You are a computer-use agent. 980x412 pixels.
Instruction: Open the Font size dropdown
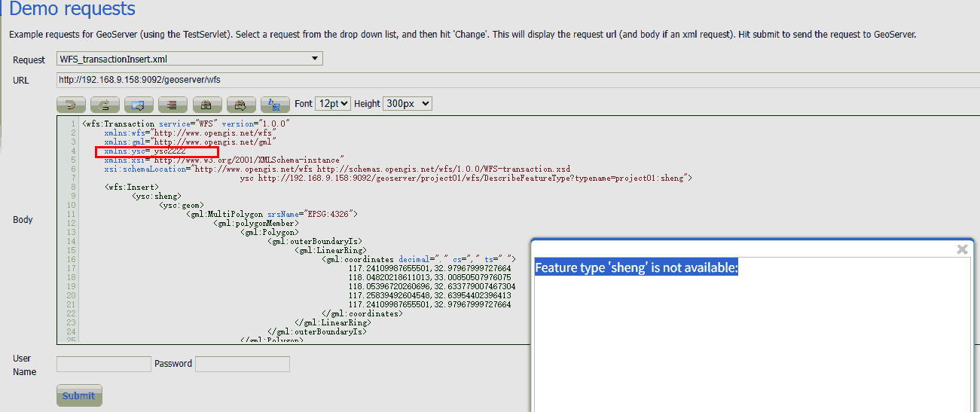coord(333,104)
